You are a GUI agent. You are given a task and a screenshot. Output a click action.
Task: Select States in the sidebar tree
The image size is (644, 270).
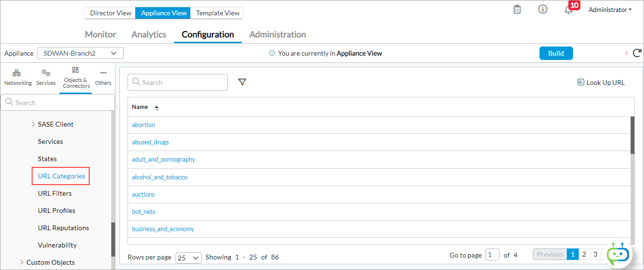(x=47, y=159)
